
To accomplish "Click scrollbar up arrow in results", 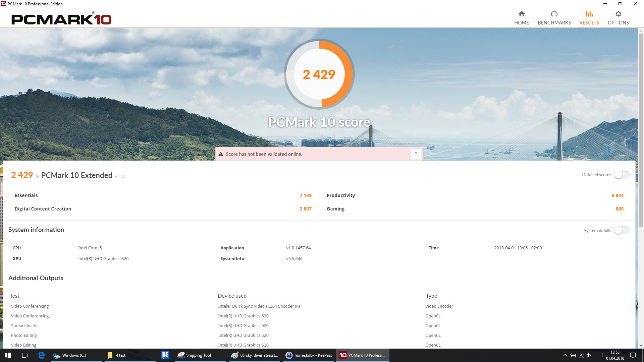I will (641, 31).
